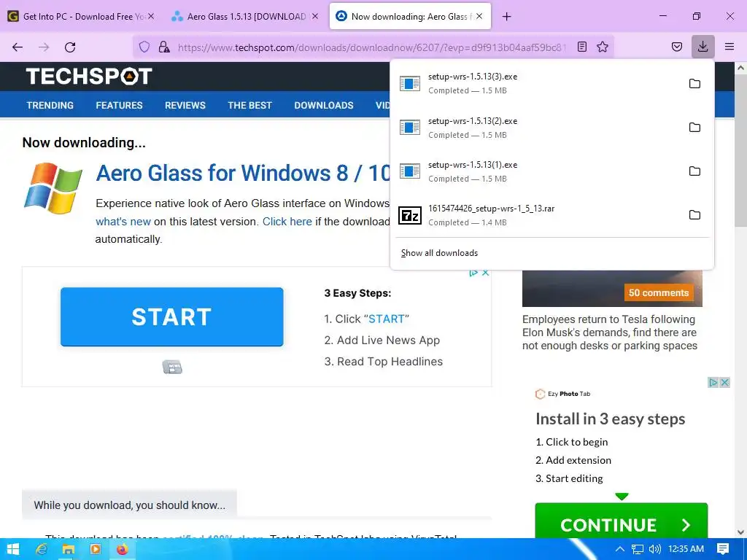Screen dimensions: 747x560
Task: Close the Now downloading tab
Action: click(x=479, y=16)
